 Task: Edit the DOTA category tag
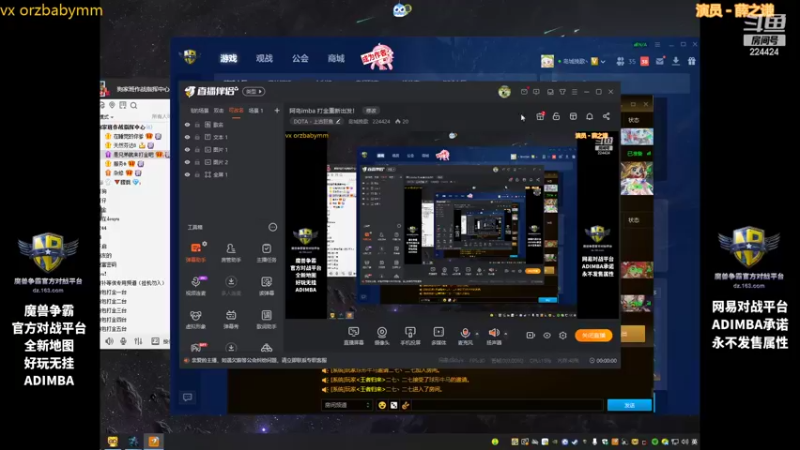coord(316,121)
